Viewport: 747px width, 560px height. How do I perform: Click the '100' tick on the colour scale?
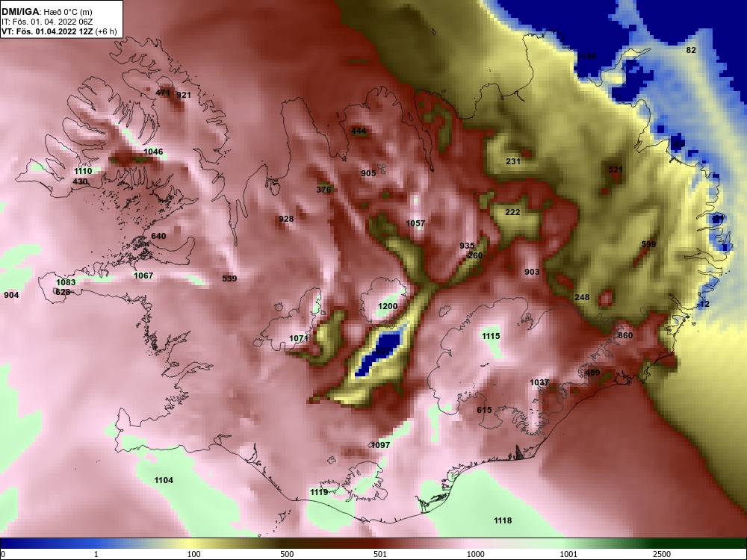[193, 554]
